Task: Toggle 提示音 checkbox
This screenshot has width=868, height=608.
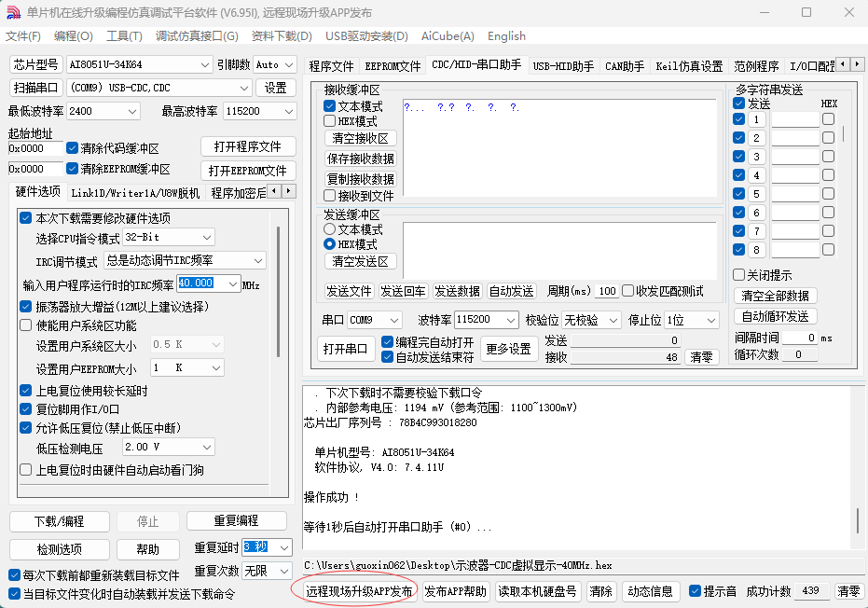Action: click(695, 591)
